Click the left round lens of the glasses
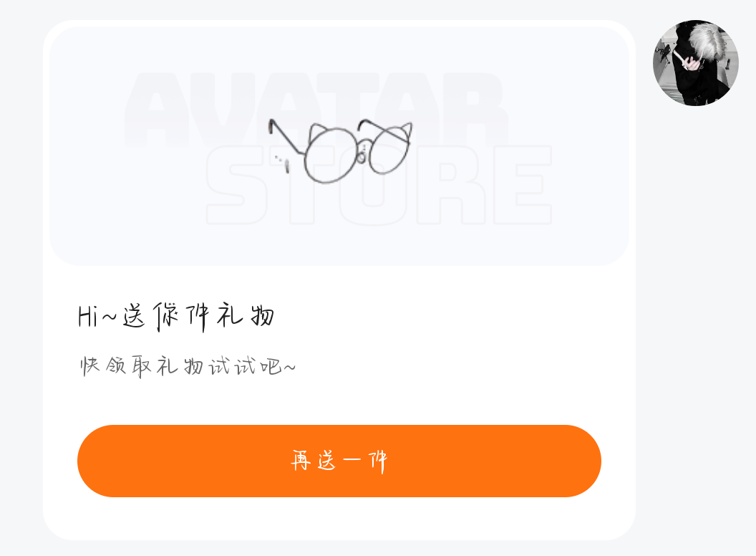This screenshot has height=556, width=756. click(x=331, y=155)
